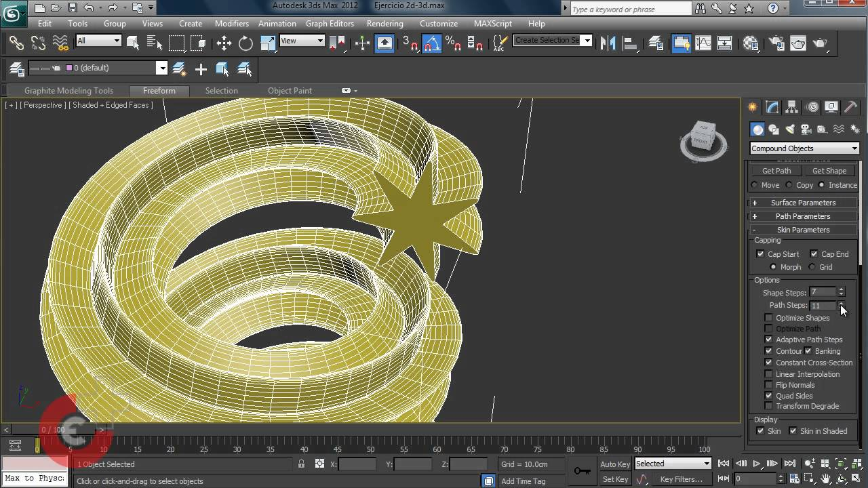Select the Shapes category icon
Image resolution: width=868 pixels, height=488 pixels.
[774, 129]
